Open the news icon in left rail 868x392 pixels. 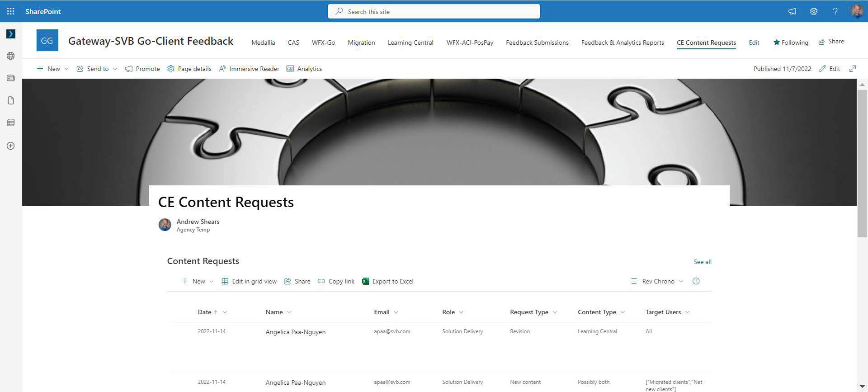(x=11, y=78)
